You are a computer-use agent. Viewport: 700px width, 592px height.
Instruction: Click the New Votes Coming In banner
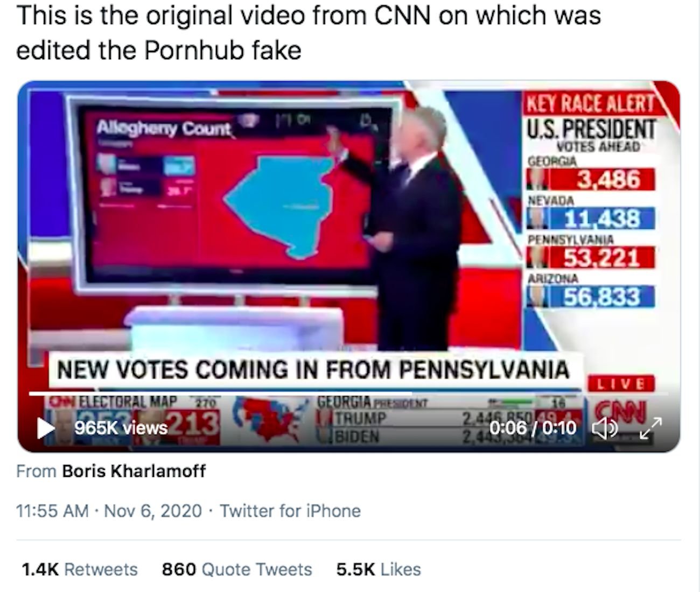[314, 370]
